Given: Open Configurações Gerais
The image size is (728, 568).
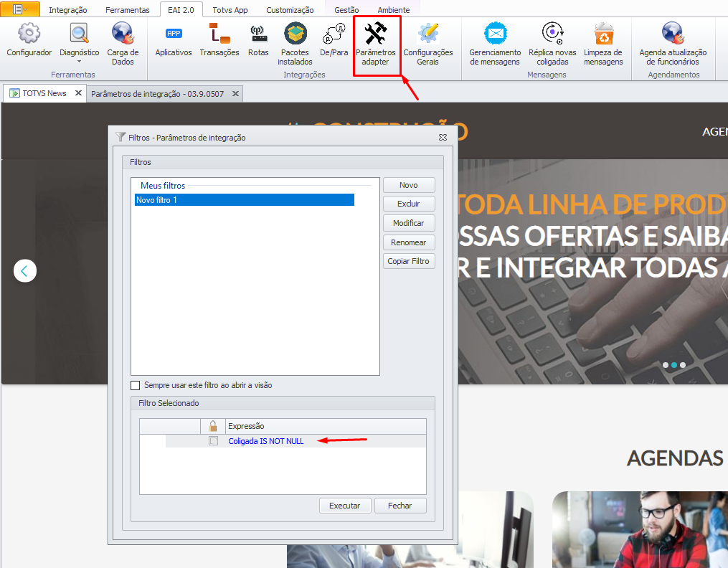Looking at the screenshot, I should click(428, 44).
